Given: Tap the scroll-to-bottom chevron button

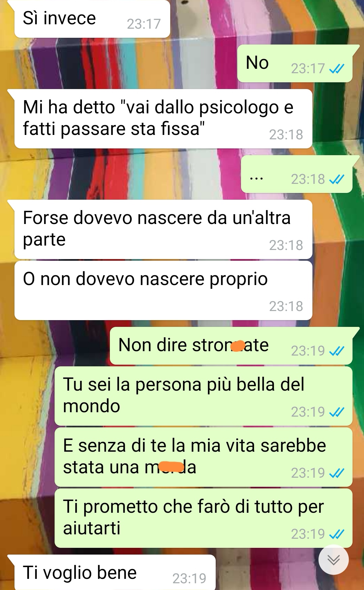Looking at the screenshot, I should [334, 560].
